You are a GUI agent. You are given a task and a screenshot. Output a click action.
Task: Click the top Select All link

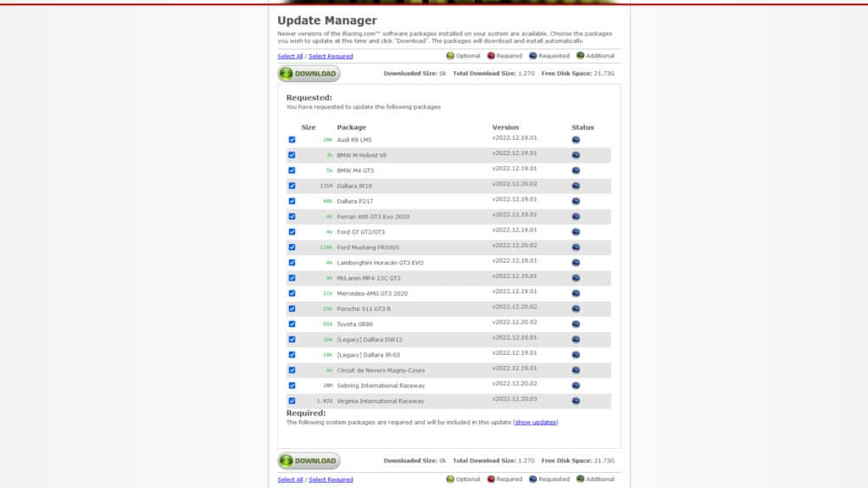pos(290,57)
